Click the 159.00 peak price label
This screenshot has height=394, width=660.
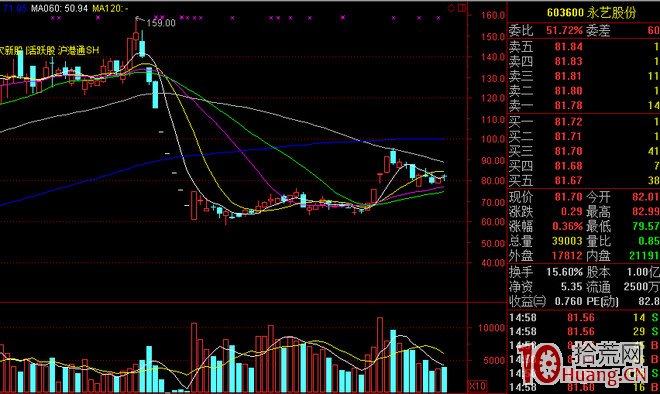(161, 23)
